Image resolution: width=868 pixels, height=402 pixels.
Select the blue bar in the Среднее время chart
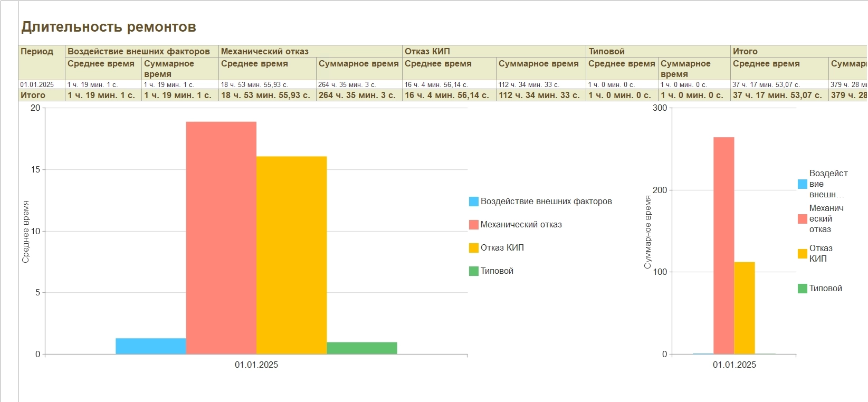coord(150,346)
